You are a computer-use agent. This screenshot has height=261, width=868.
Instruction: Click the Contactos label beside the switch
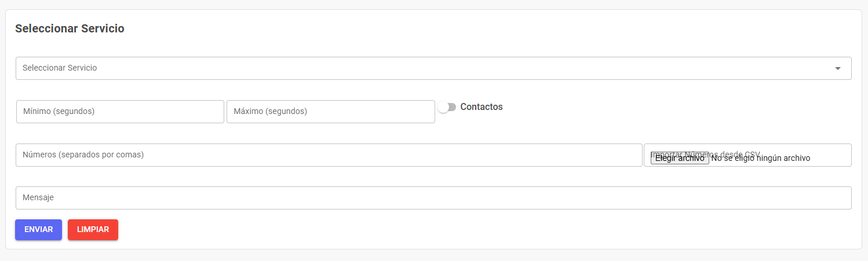point(482,107)
